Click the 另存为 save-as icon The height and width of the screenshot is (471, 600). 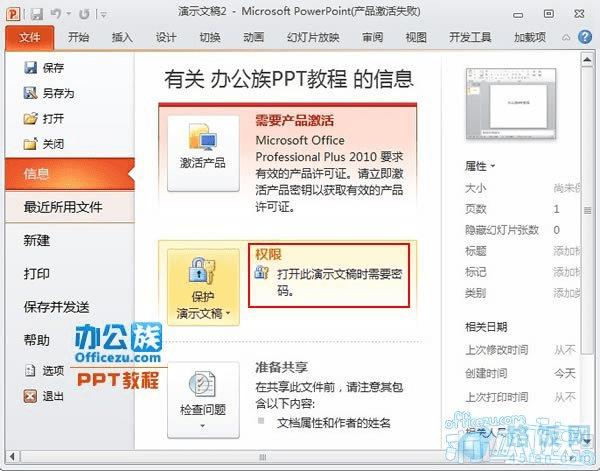click(31, 93)
